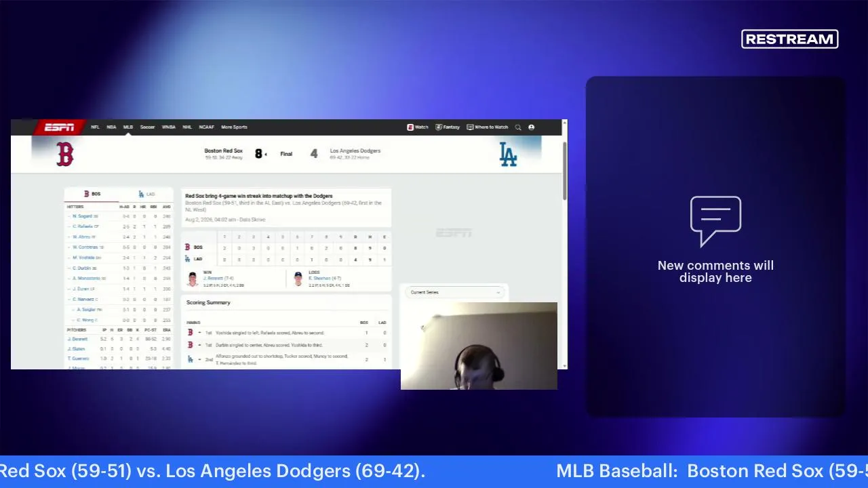Switch to the BOS box score tab
This screenshot has height=488, width=868.
(x=92, y=194)
